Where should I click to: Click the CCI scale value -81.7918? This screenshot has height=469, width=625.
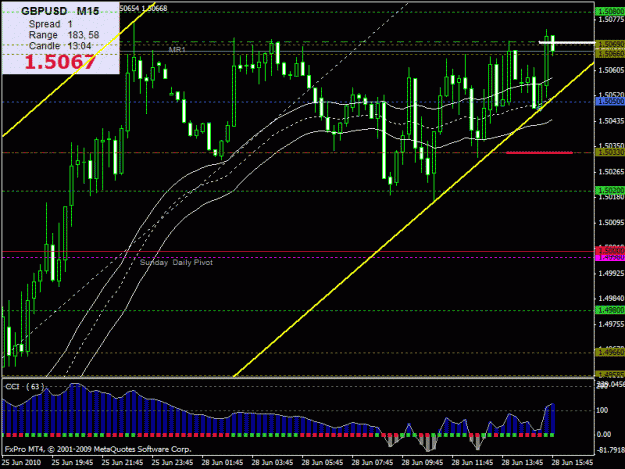point(610,450)
